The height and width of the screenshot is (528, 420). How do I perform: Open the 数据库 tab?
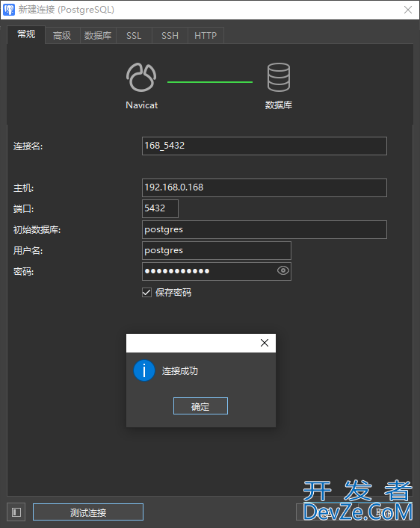(x=98, y=35)
